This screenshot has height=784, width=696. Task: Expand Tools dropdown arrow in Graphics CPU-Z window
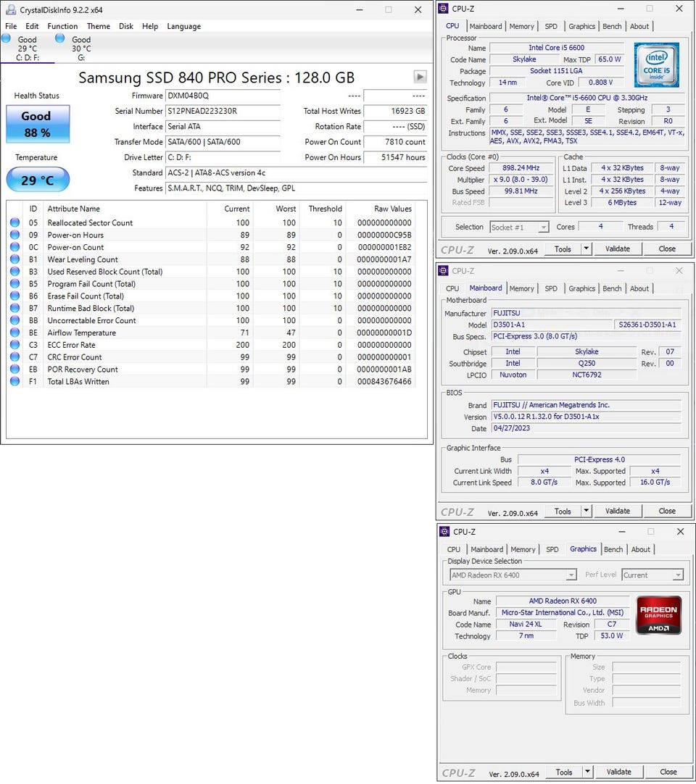point(587,772)
